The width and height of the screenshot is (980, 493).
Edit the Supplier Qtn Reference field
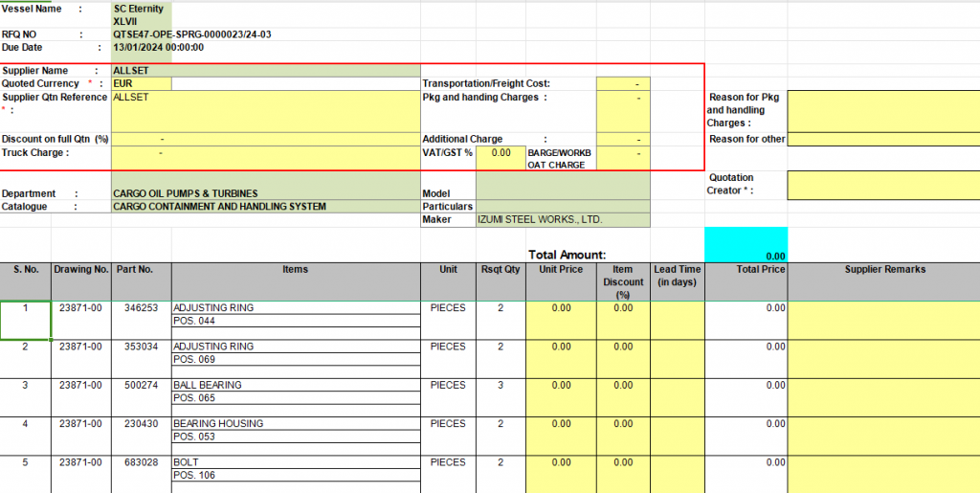[x=265, y=111]
